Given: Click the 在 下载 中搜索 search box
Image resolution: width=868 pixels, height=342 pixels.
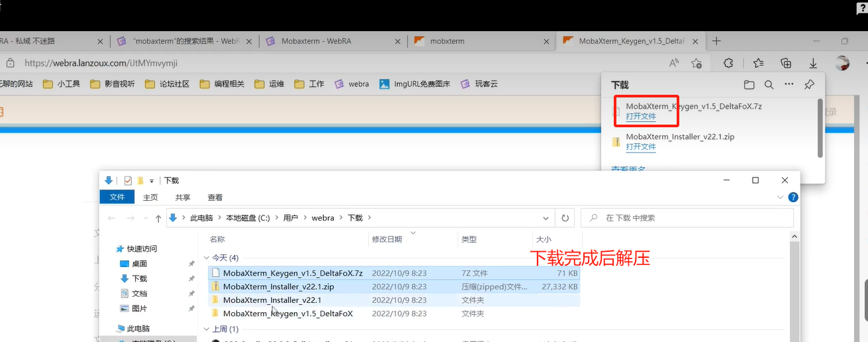Looking at the screenshot, I should (x=687, y=217).
